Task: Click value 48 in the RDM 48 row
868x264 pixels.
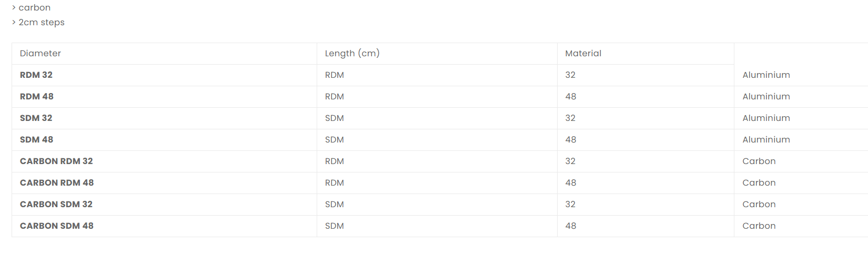Action: [x=571, y=97]
